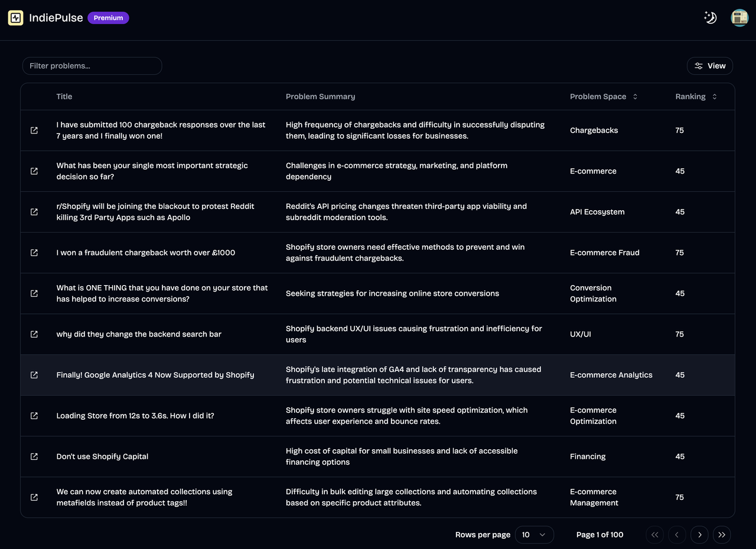Click title 'Loading Store from 12s to 3.6s'
756x549 pixels.
click(135, 416)
